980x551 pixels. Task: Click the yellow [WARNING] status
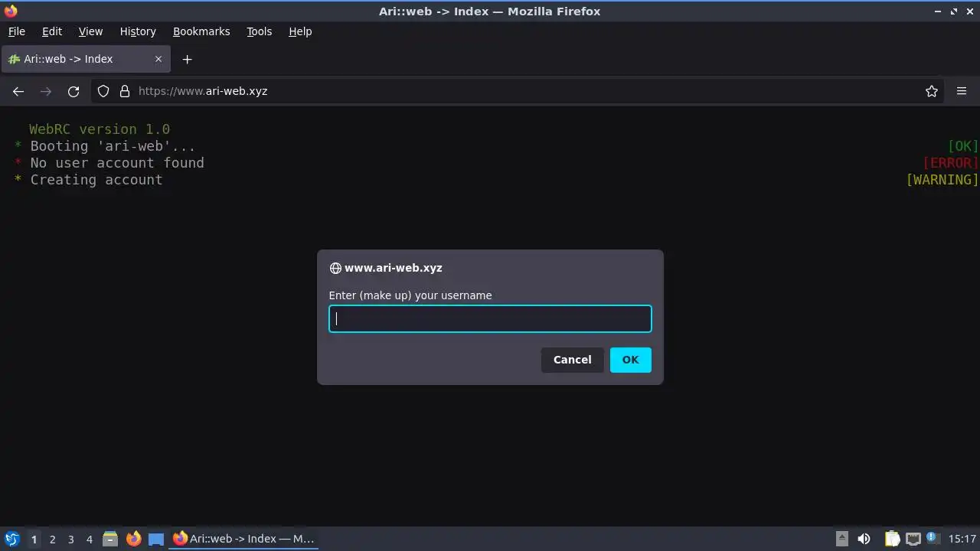click(942, 180)
